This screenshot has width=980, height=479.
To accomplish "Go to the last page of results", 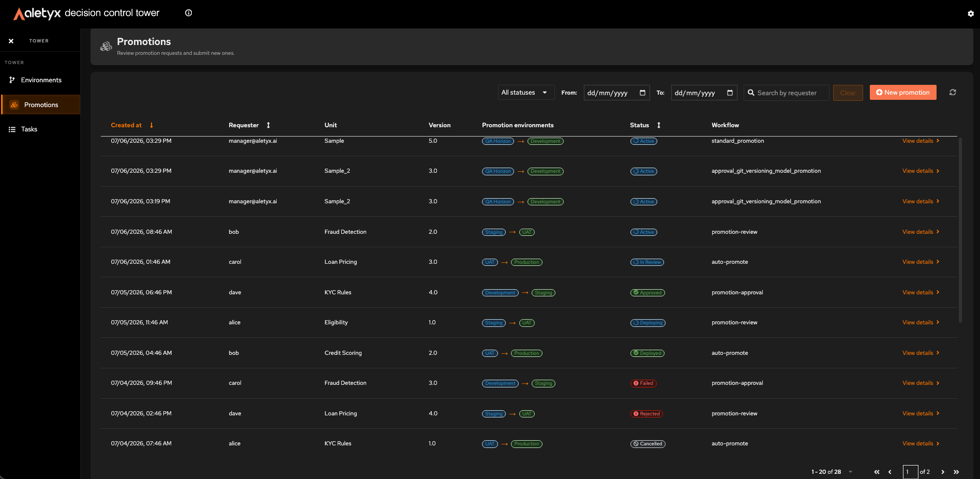I will 956,472.
